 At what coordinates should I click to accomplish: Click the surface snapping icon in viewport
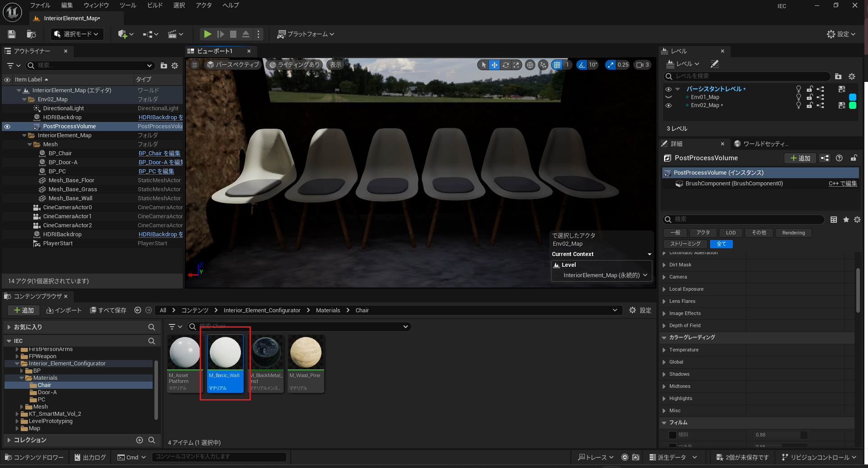[x=543, y=65]
